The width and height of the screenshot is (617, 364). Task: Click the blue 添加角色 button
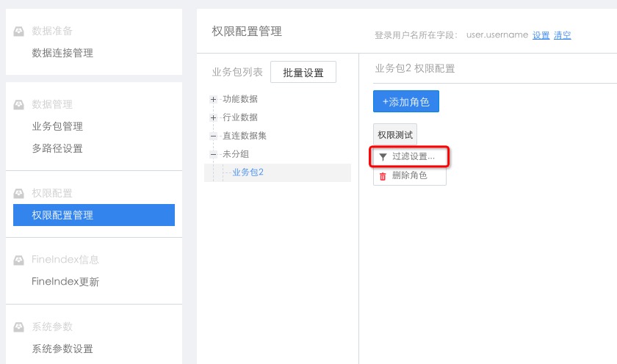(405, 101)
